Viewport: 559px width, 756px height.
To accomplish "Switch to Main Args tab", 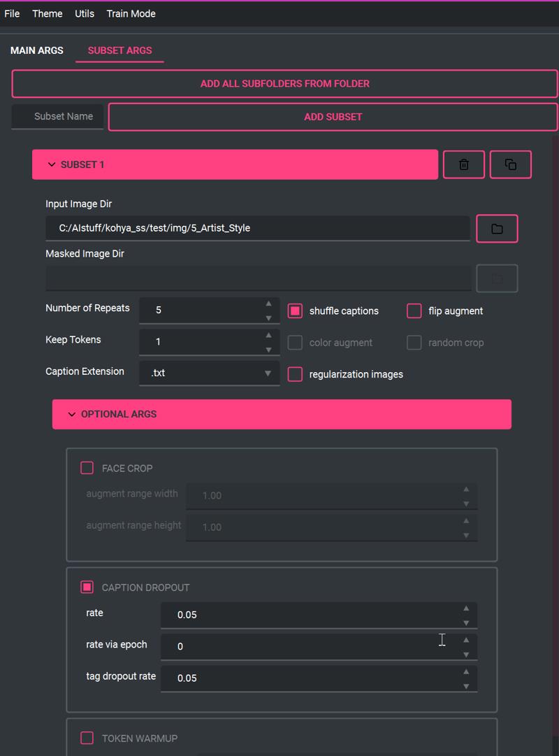I will pos(36,50).
